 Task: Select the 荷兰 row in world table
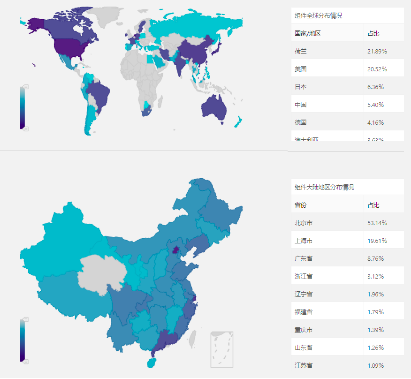(x=347, y=51)
